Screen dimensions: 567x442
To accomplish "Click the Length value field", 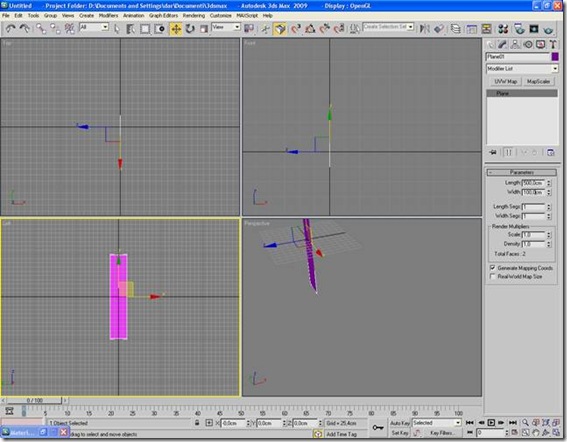I will point(533,183).
